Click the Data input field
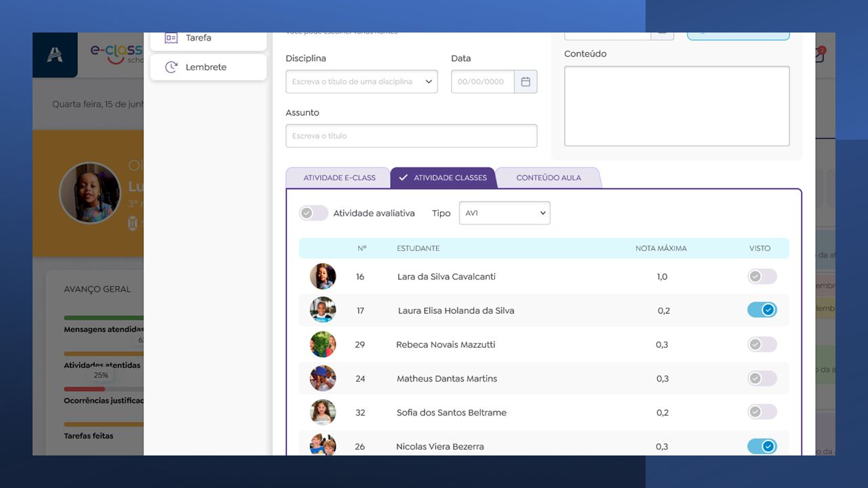Viewport: 868px width, 488px height. [483, 81]
